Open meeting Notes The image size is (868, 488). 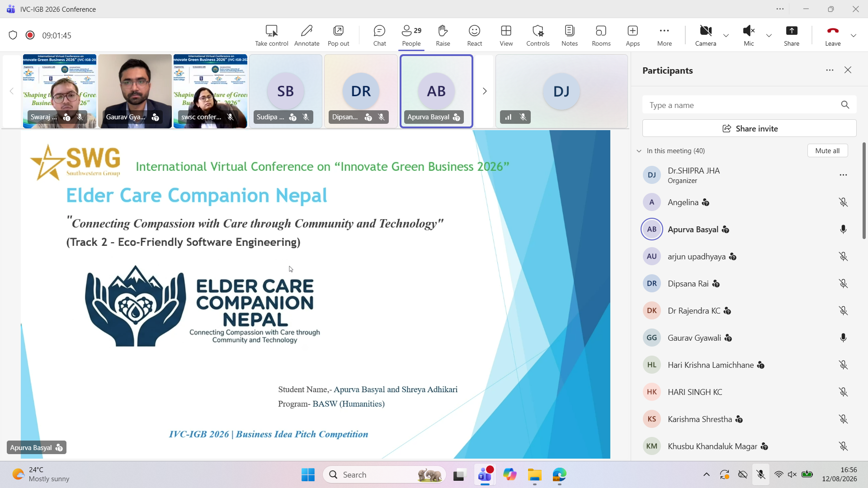(x=569, y=35)
